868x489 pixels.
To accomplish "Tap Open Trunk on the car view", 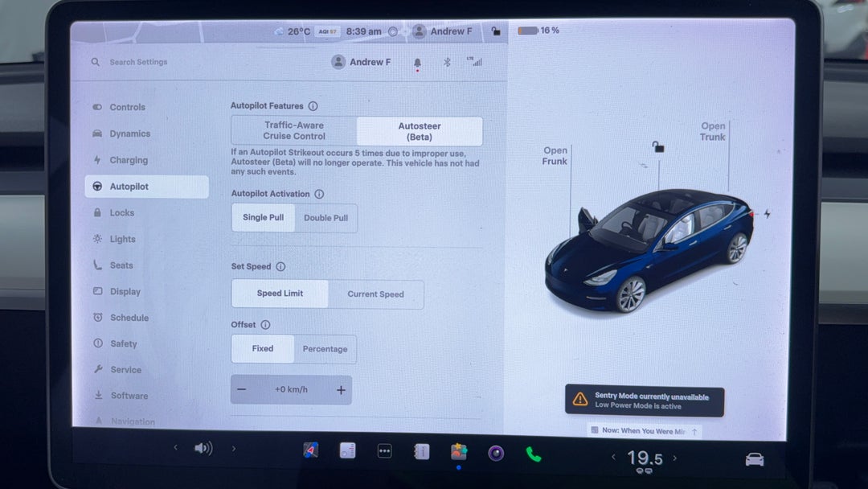I will 712,132.
